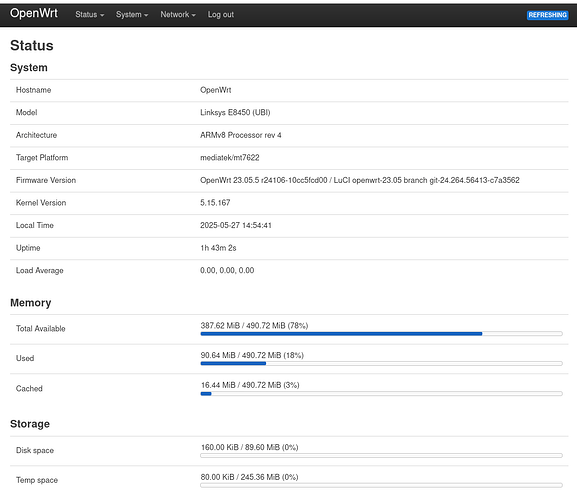The image size is (577, 500).
Task: Click the OpenWrt brand logo
Action: 34,13
